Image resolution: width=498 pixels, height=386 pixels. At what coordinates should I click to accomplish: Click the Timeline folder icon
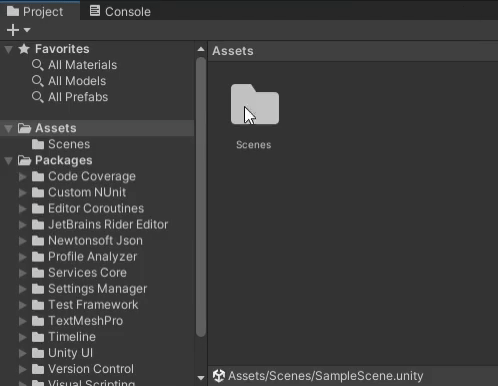(x=38, y=337)
